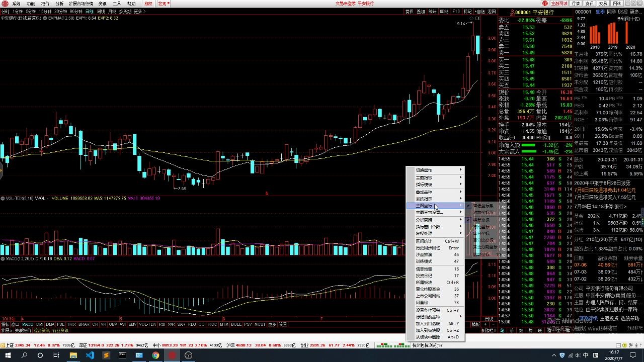The width and height of the screenshot is (644, 362).
Task: Click the 发现 button in top bar
Action: [x=164, y=4]
